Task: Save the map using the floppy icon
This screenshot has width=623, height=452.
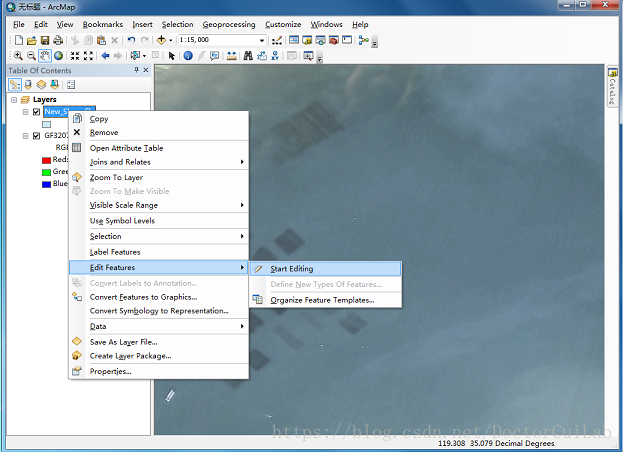Action: pos(45,40)
